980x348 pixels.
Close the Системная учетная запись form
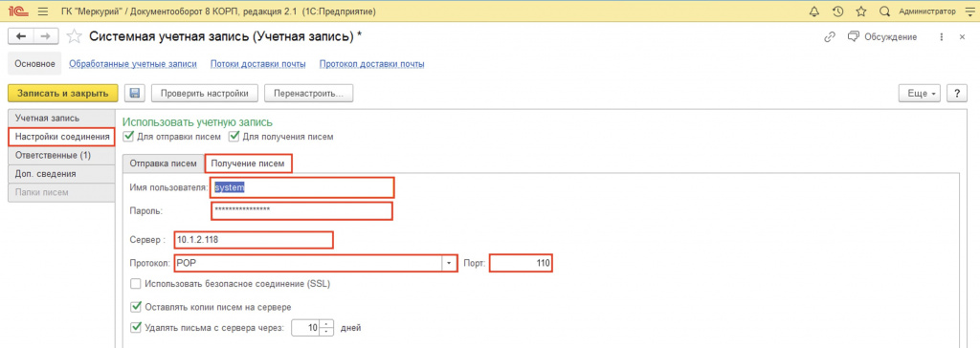tap(962, 37)
